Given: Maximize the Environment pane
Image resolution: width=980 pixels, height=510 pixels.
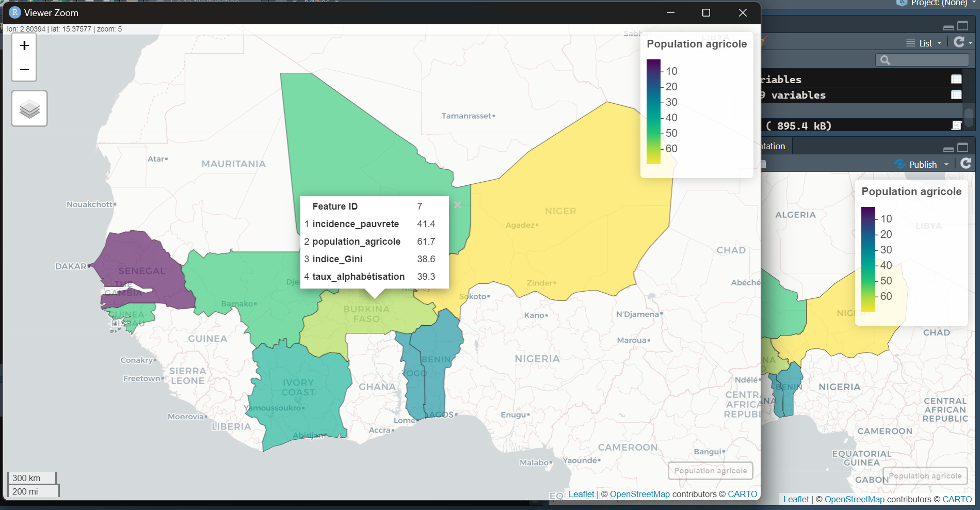Looking at the screenshot, I should click(x=963, y=26).
